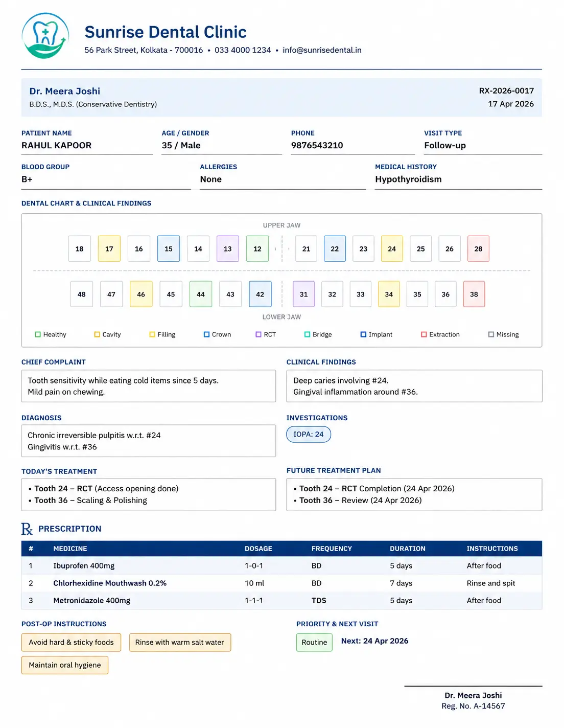Click the Reg. No. A-14567 text
Viewport: 564px width, 728px height.
(x=473, y=706)
